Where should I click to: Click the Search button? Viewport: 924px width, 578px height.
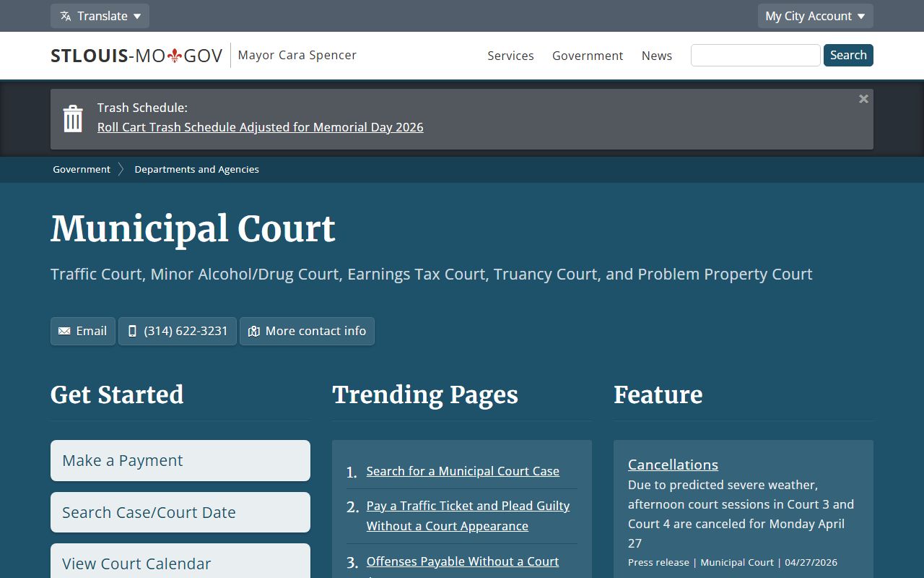click(848, 55)
